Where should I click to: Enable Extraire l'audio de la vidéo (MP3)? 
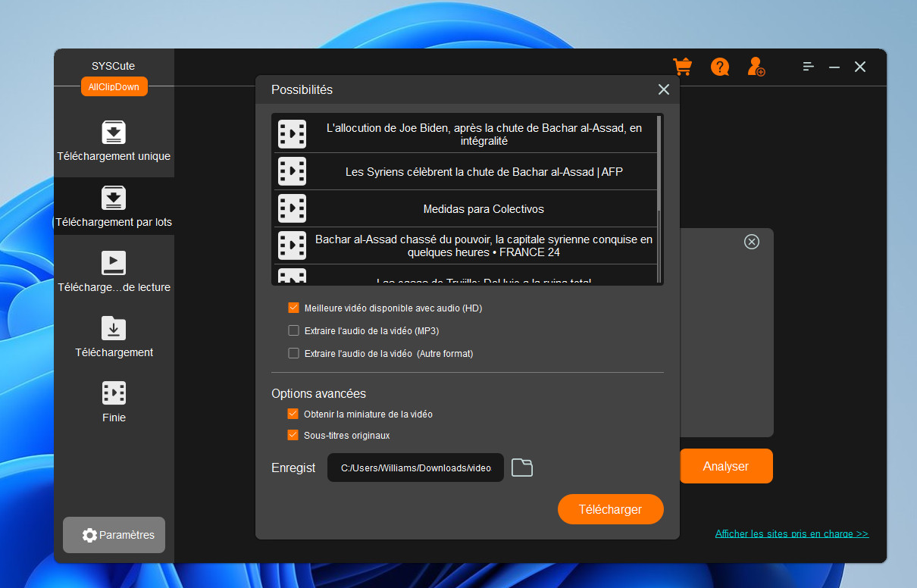click(x=294, y=331)
